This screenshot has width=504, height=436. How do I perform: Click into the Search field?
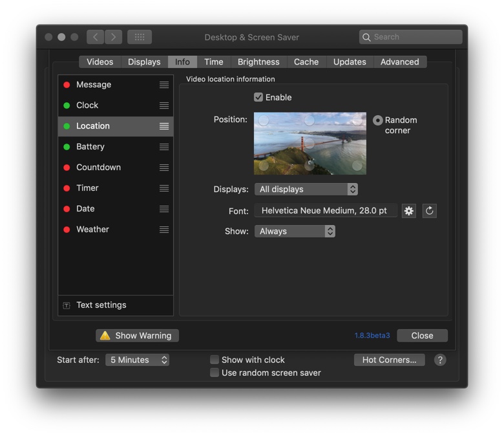coord(411,37)
